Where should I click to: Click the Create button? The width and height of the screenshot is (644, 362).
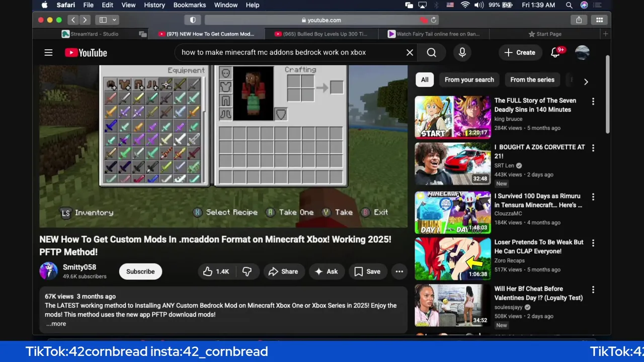(x=520, y=52)
